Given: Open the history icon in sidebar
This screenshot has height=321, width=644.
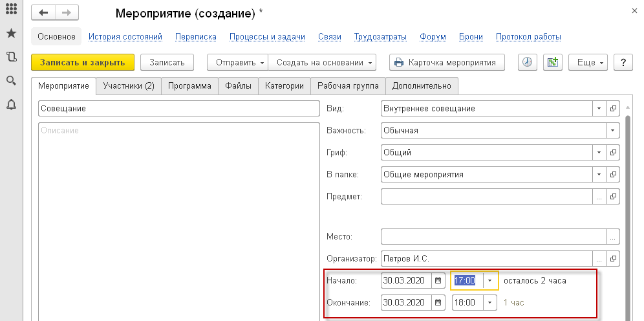Looking at the screenshot, I should pos(11,57).
